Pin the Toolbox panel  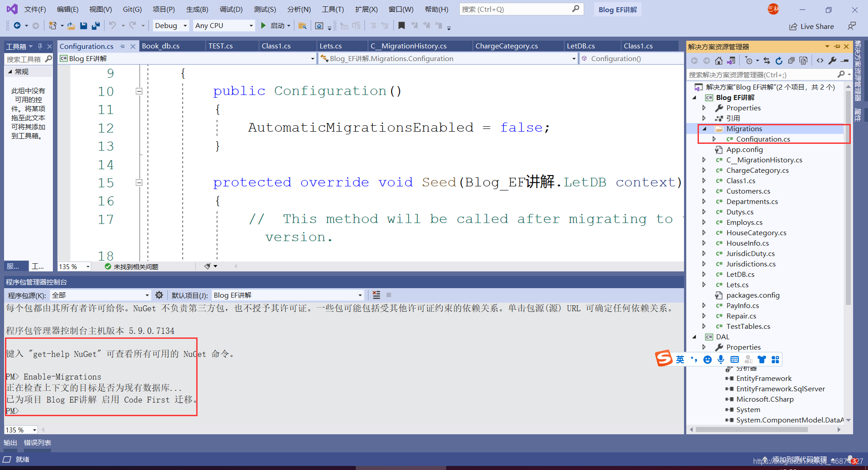click(x=40, y=46)
